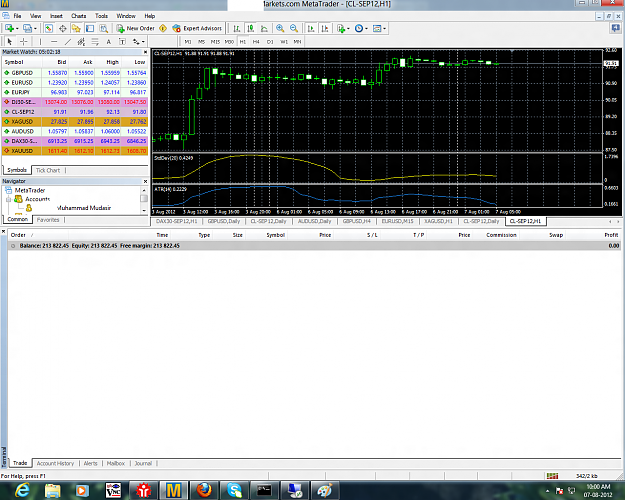Image resolution: width=625 pixels, height=500 pixels.
Task: Open the New Chart toolbar icon
Action: click(9, 28)
